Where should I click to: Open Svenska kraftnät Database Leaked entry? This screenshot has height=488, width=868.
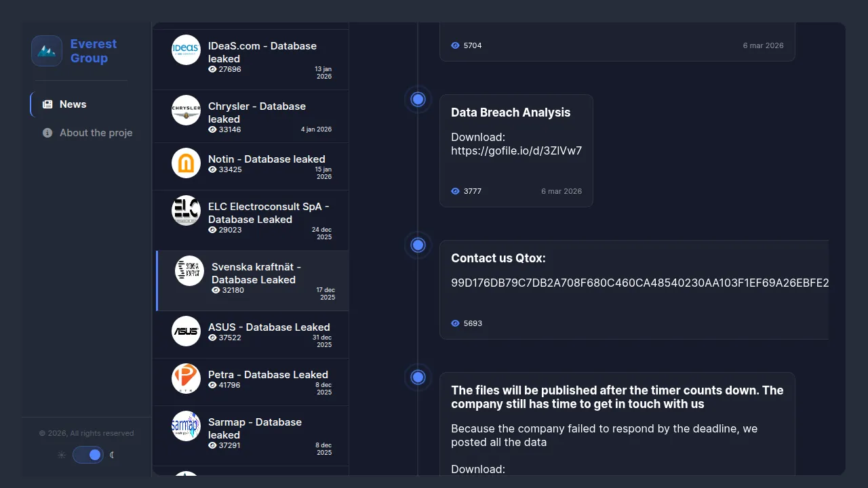click(256, 273)
